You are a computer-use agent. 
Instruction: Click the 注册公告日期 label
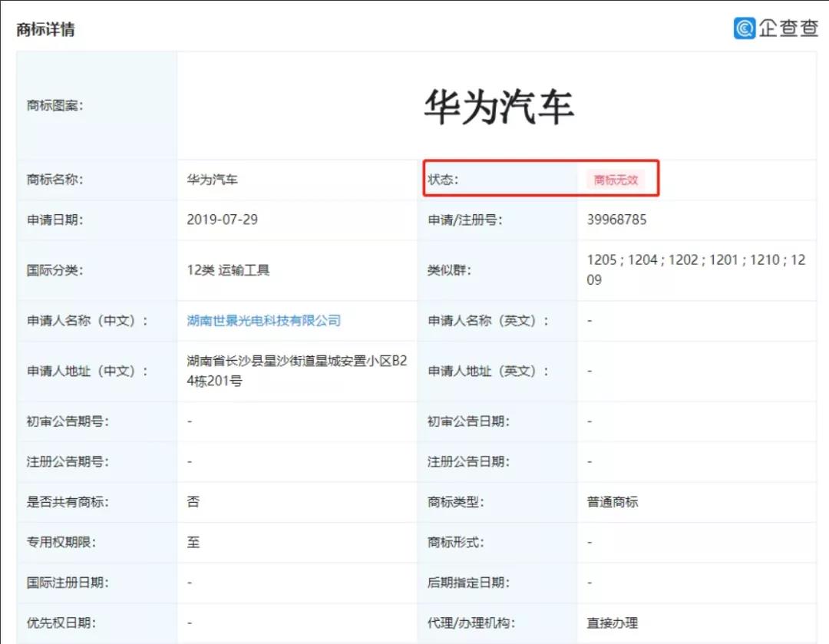(x=468, y=461)
